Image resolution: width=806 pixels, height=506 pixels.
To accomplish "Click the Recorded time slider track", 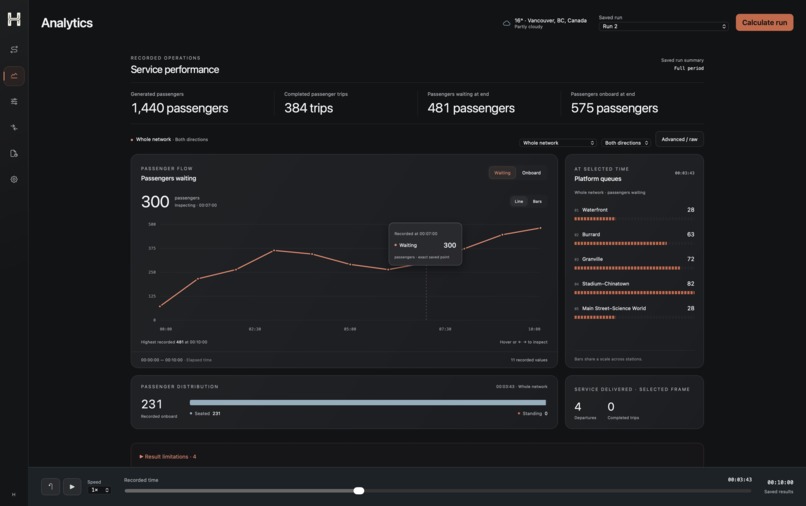I will coord(437,491).
